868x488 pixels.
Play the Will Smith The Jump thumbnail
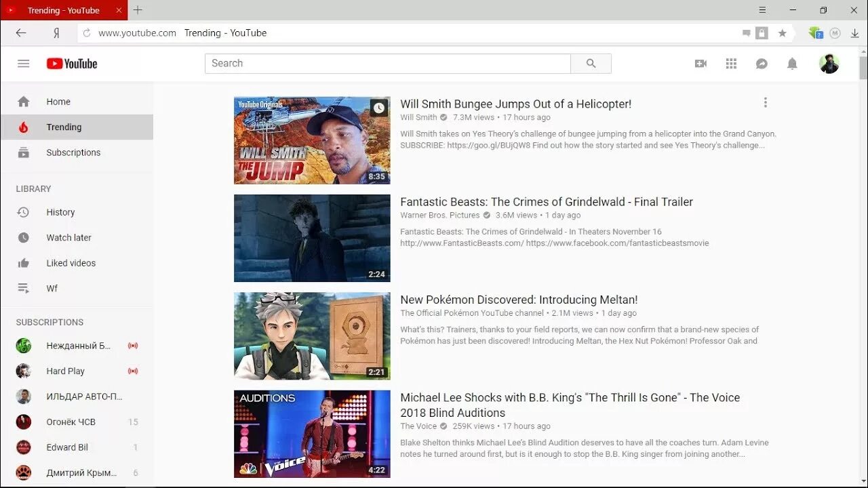312,140
